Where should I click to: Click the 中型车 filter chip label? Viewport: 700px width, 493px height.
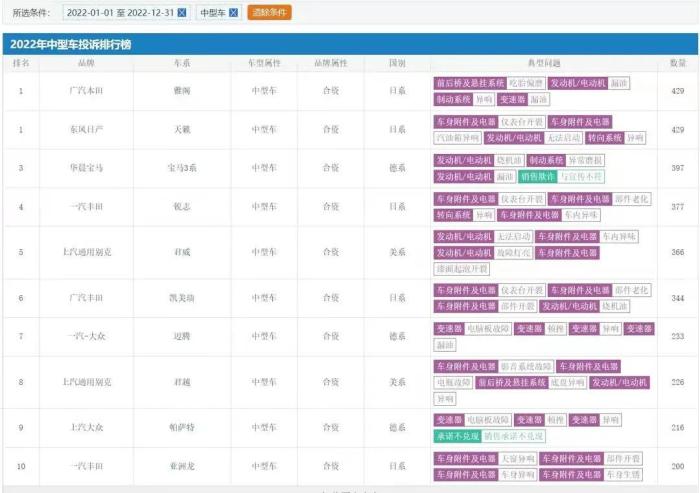coord(212,13)
